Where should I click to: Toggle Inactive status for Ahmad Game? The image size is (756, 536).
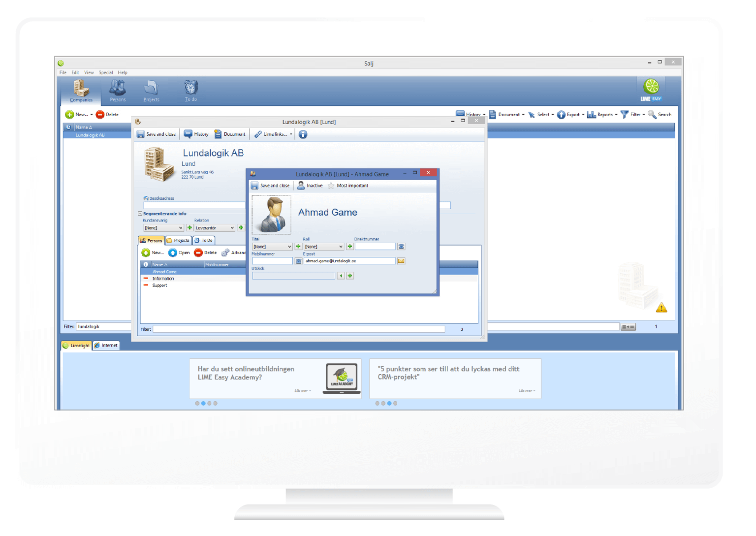point(310,186)
